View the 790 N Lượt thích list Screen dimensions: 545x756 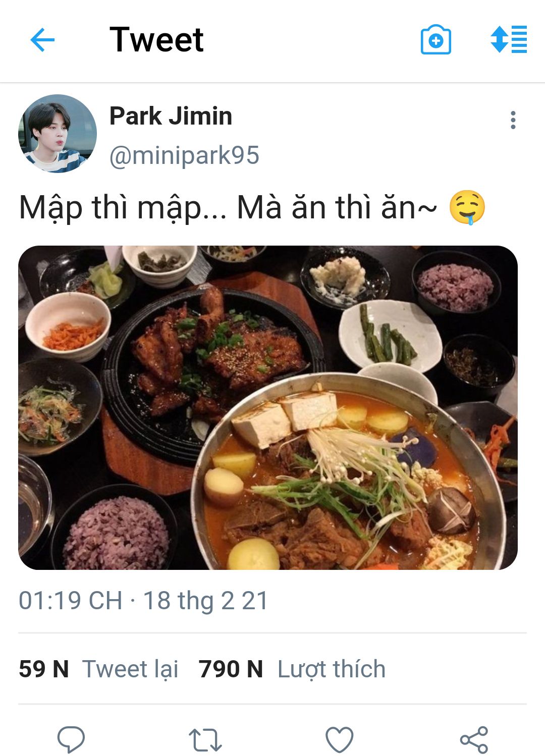click(x=292, y=669)
